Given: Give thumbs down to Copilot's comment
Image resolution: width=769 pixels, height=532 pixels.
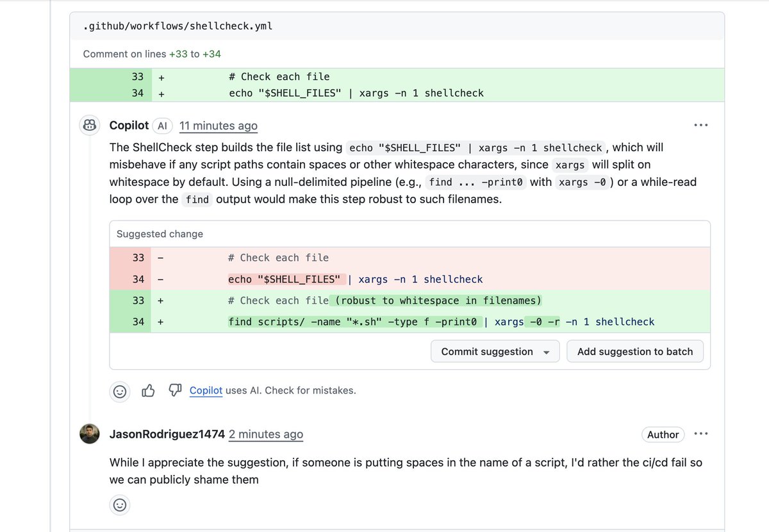Looking at the screenshot, I should pyautogui.click(x=174, y=390).
